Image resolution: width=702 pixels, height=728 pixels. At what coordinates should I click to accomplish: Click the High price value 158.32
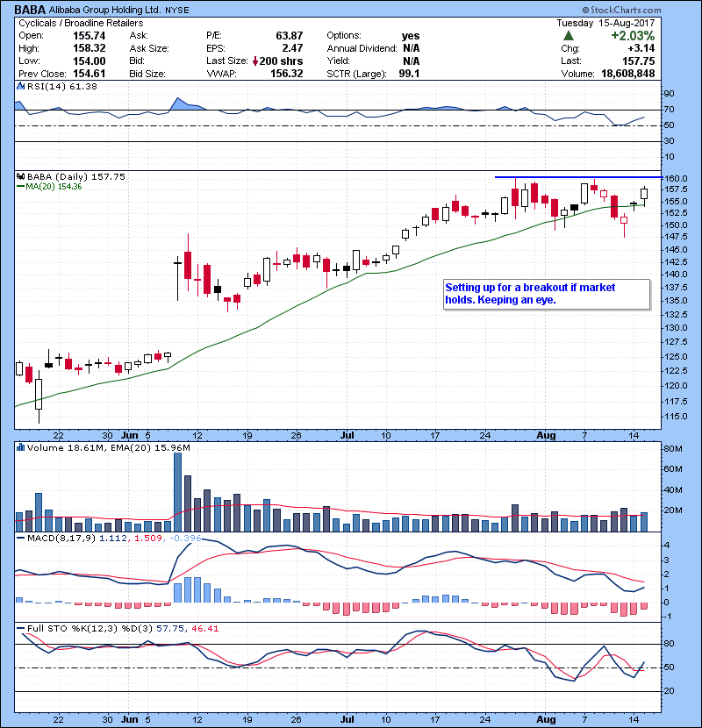pyautogui.click(x=90, y=48)
